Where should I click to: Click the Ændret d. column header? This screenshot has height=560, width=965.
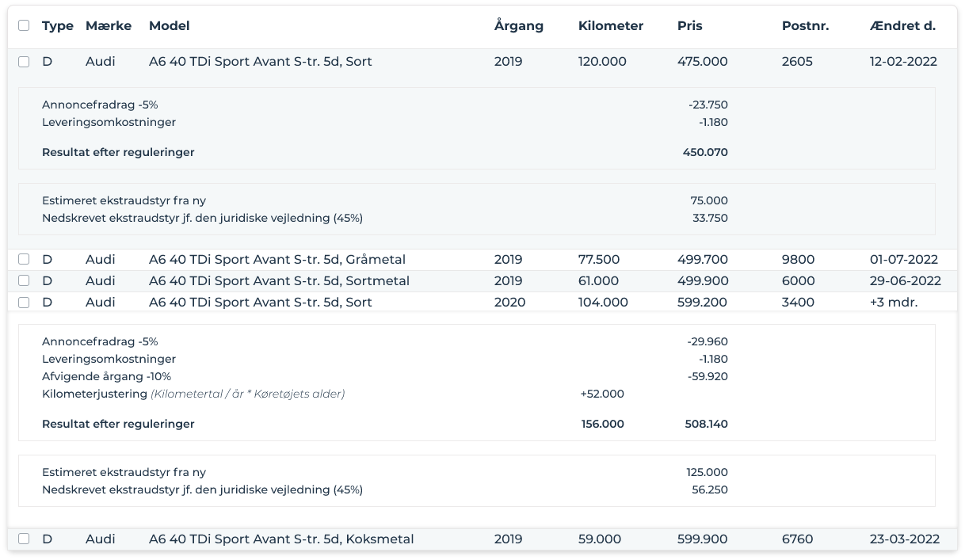click(902, 25)
